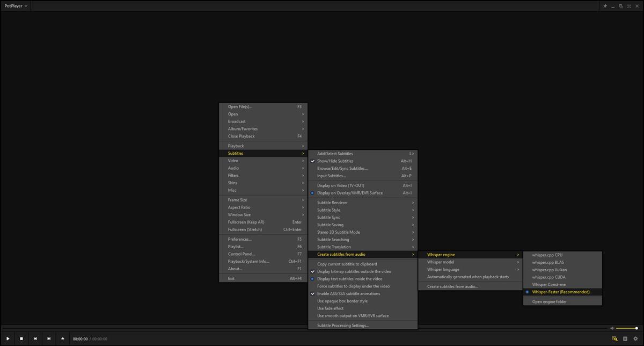Open settings gear in the control bar
The image size is (644, 346).
[635, 338]
